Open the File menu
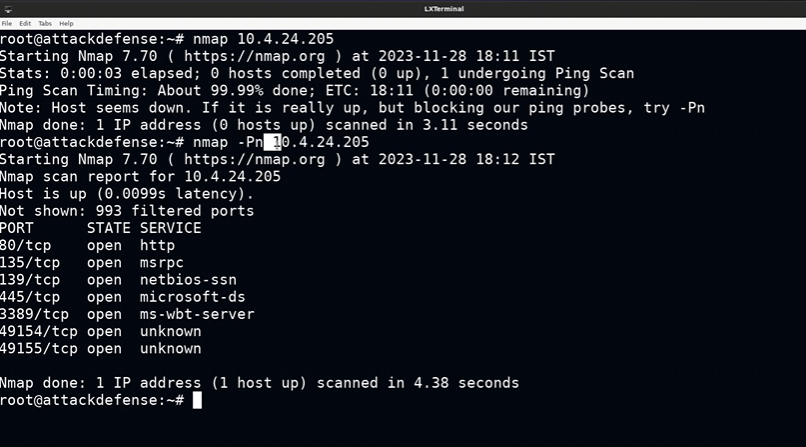This screenshot has height=447, width=806. click(x=6, y=23)
